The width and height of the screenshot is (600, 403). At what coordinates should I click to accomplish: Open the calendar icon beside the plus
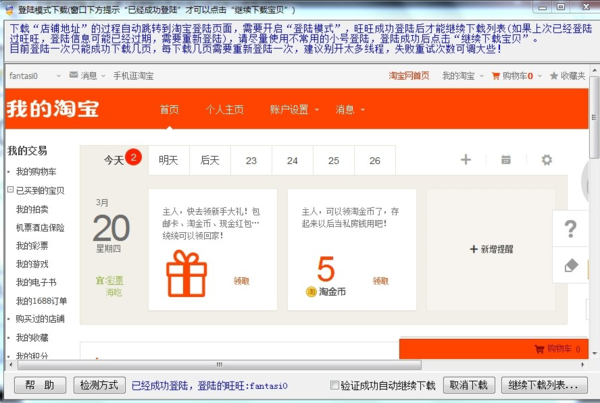506,159
